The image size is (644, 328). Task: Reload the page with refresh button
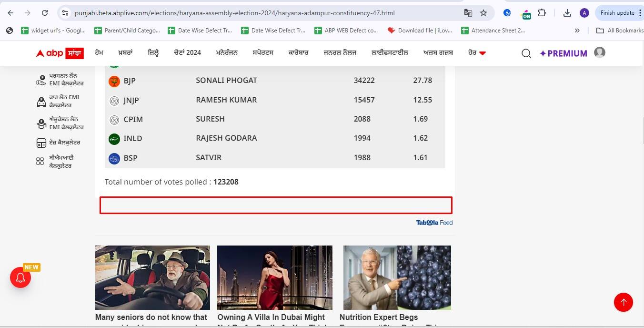[x=45, y=13]
